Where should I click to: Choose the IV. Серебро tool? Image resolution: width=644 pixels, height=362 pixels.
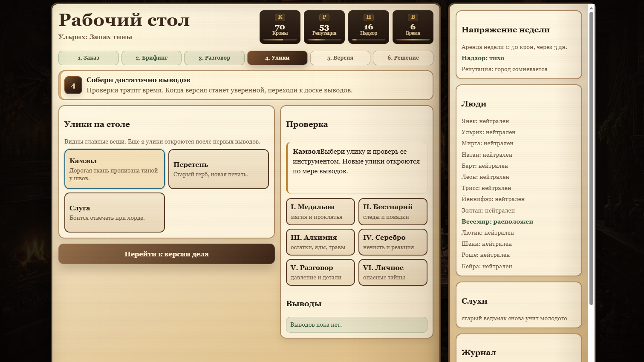(393, 242)
